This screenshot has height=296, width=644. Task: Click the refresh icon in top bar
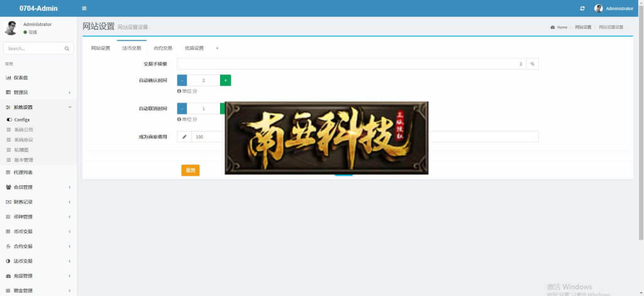tap(582, 8)
